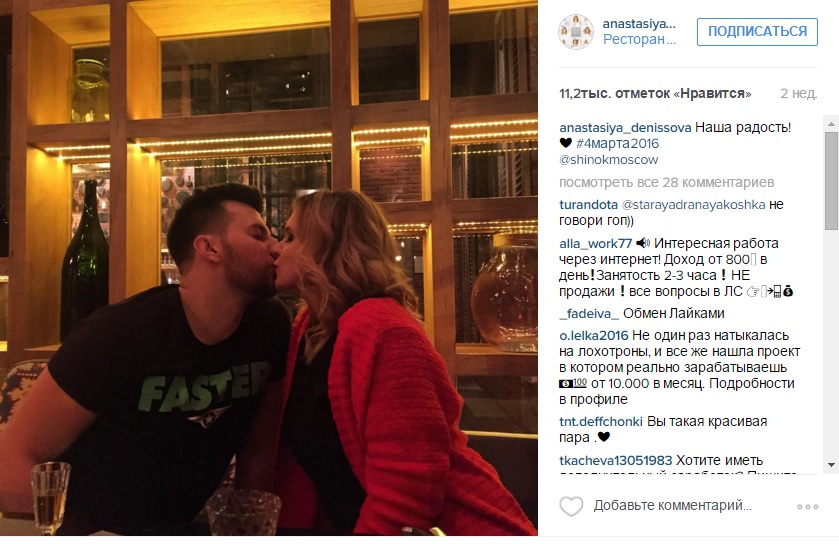Screen dimensions: 839x544
Task: Click the Добавьте комментарий input field
Action: [x=673, y=505]
